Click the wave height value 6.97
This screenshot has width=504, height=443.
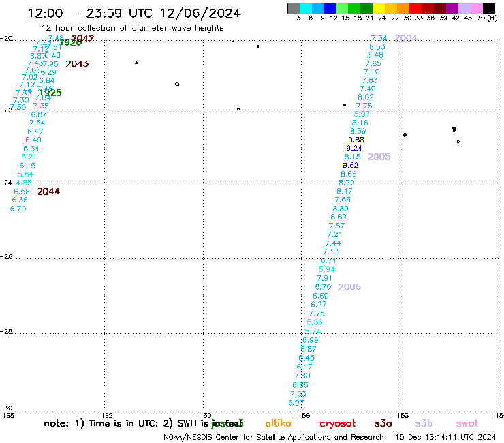click(x=296, y=403)
